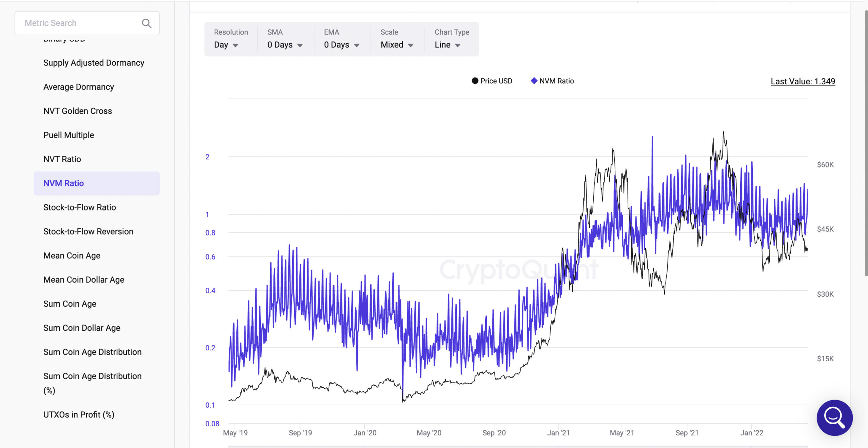868x448 pixels.
Task: Click the 0.8 ratio axis label
Action: click(210, 233)
